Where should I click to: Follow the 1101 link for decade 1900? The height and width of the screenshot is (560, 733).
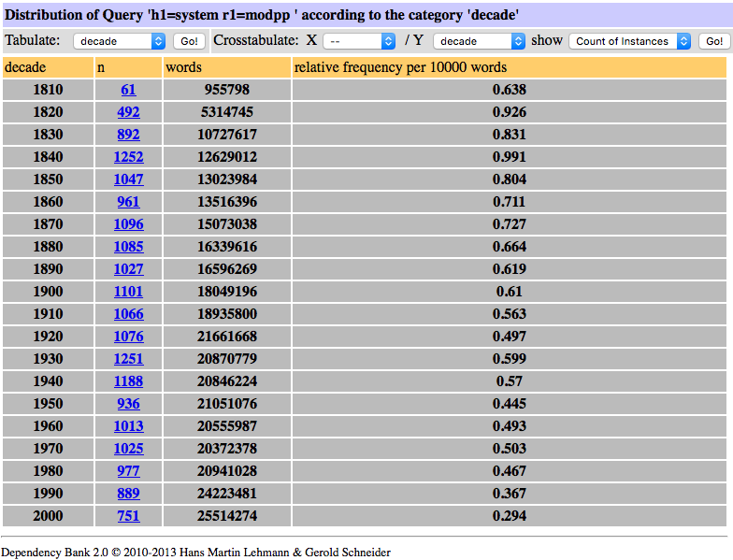click(x=128, y=292)
